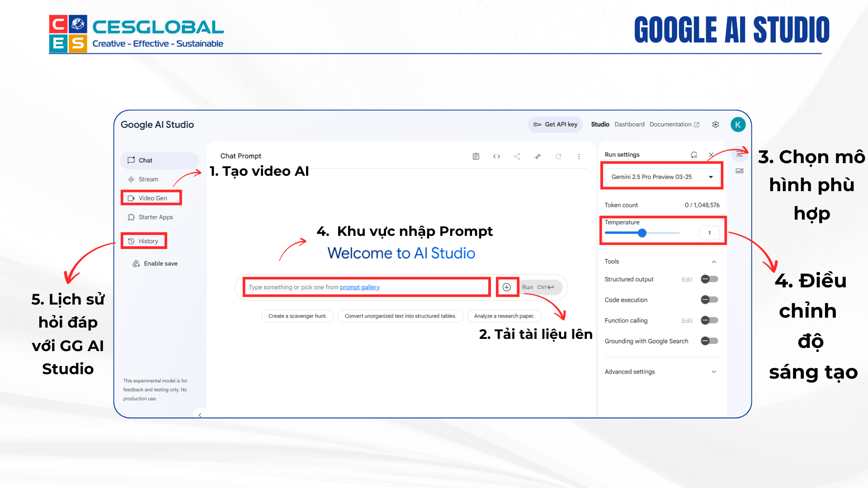The width and height of the screenshot is (868, 488).
Task: Click the Get code brackets icon
Action: (x=496, y=156)
